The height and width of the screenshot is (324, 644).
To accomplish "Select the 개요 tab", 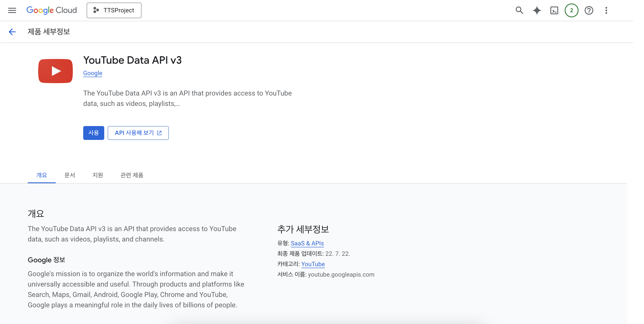I will (42, 175).
